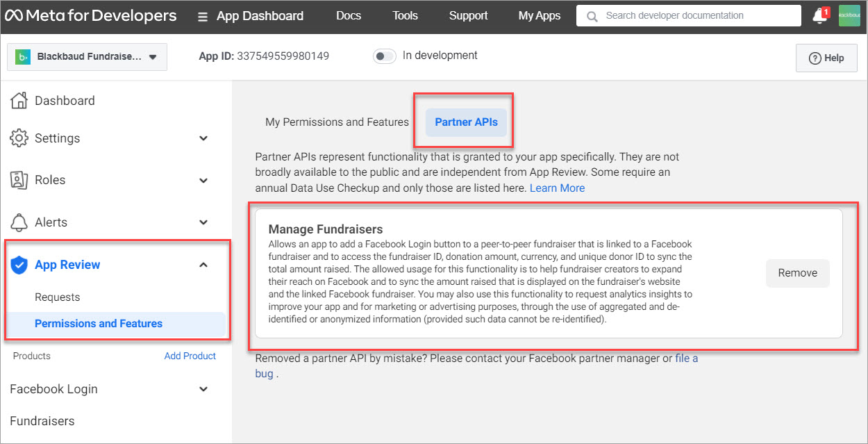Click the Manage Fundraisers heading
Viewport: 868px width, 444px height.
[x=326, y=229]
